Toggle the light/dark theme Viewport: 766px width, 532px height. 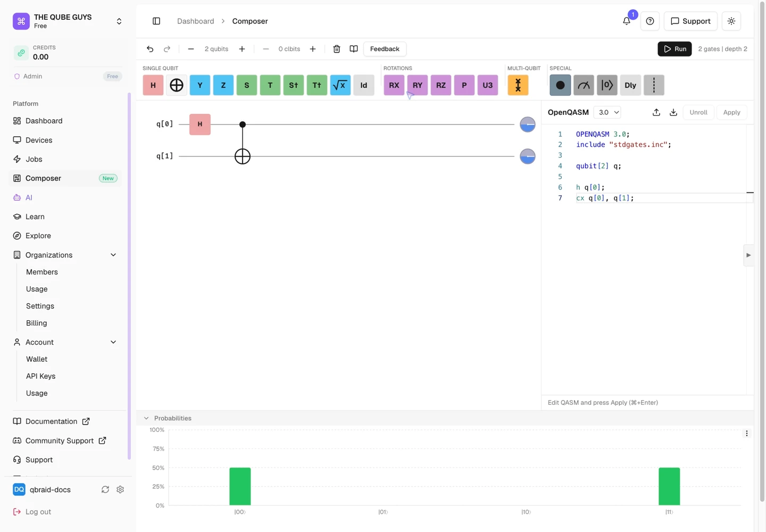point(731,21)
